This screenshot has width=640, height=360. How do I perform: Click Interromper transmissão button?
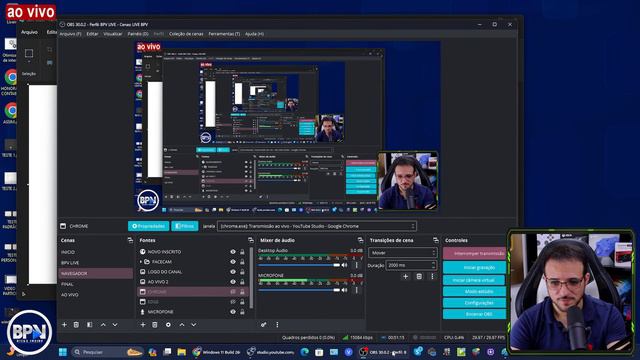click(475, 253)
